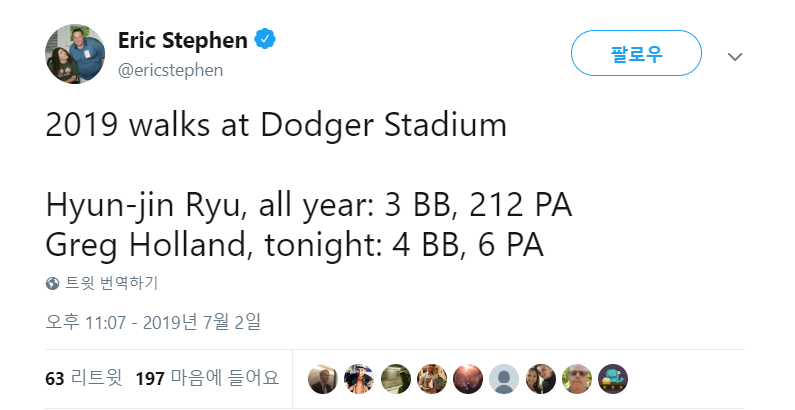Click the first liker avatar in the row
Screen dimensions: 795x410
pos(323,378)
